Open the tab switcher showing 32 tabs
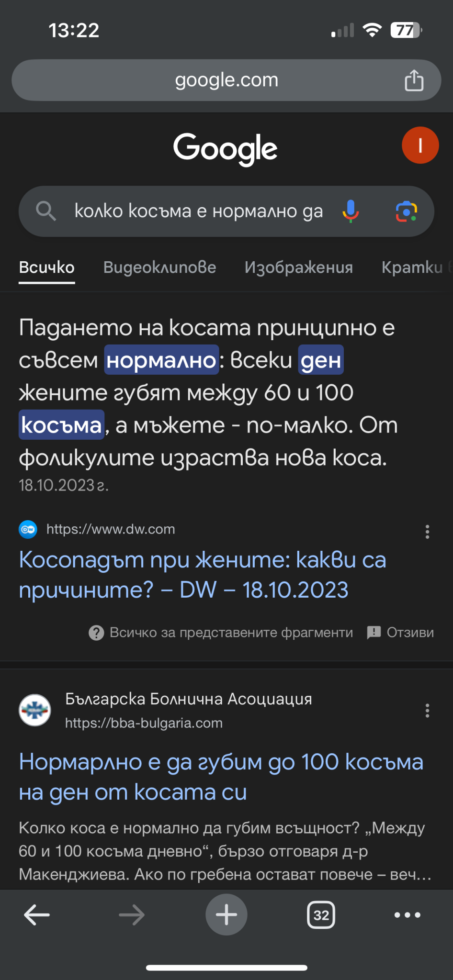453x980 pixels. (x=321, y=915)
